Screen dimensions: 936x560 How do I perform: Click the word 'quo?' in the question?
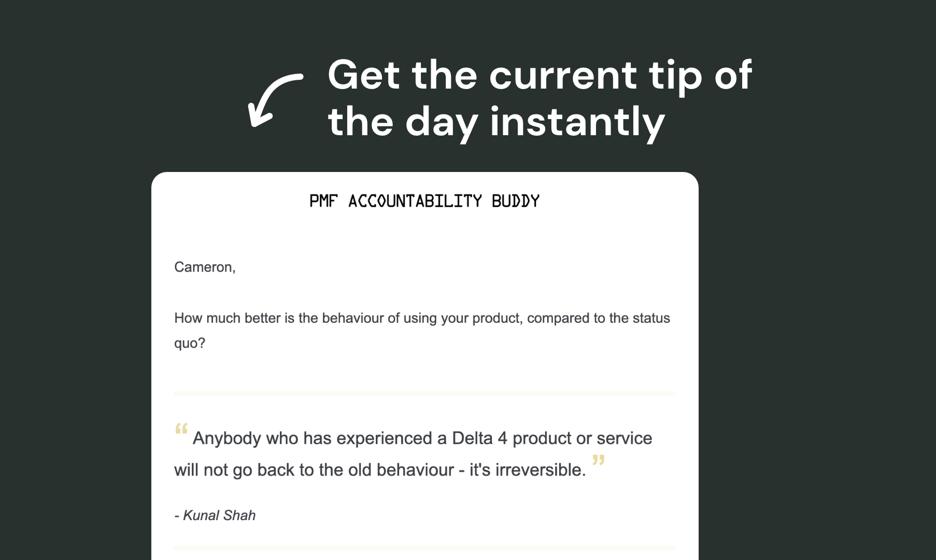click(x=190, y=343)
